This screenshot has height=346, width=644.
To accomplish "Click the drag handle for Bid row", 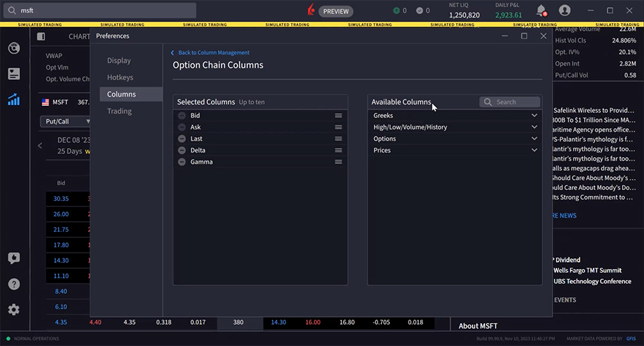I will pos(338,115).
